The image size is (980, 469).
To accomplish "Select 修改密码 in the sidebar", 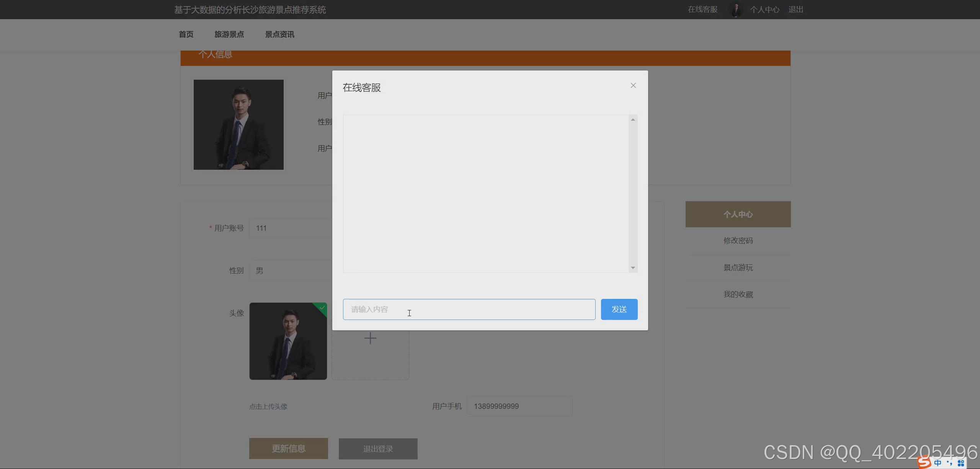I will coord(738,241).
